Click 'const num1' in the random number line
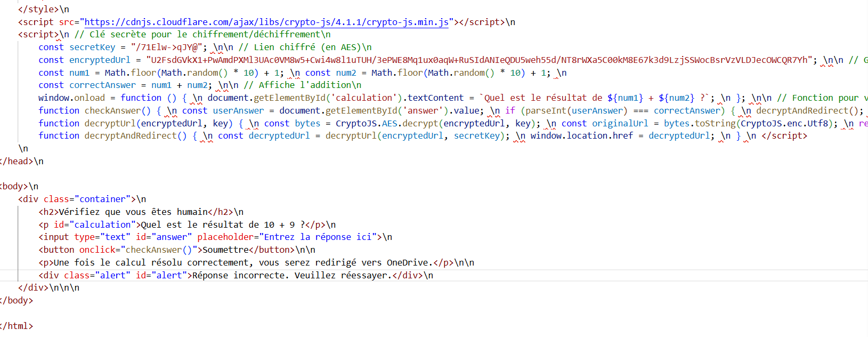This screenshot has height=337, width=868. (64, 73)
